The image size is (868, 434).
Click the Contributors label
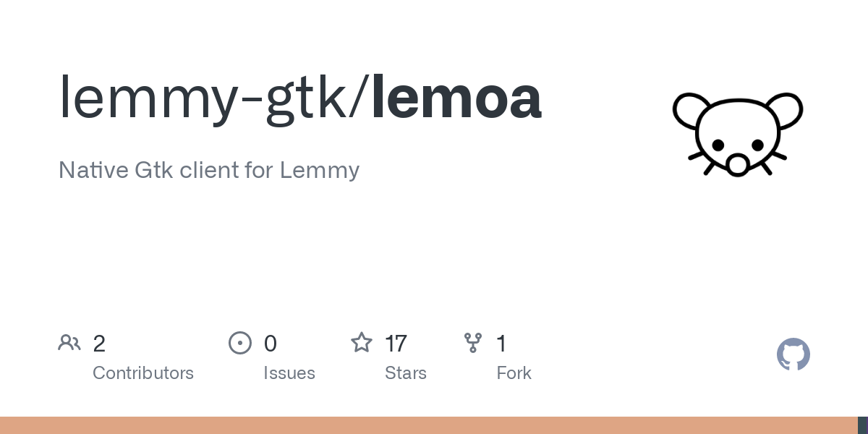pos(143,373)
